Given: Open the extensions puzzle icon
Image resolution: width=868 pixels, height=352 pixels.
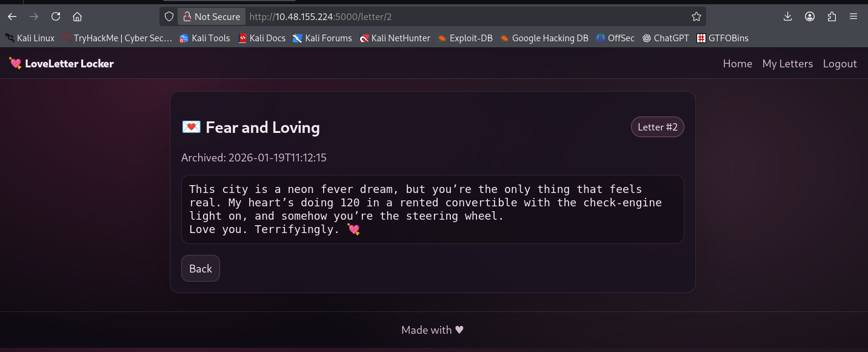Looking at the screenshot, I should tap(832, 16).
